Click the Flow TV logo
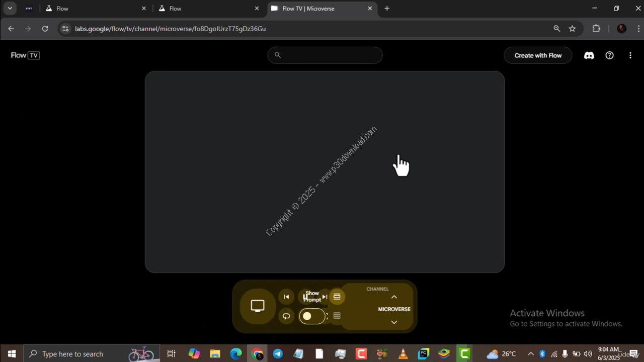 [25, 55]
